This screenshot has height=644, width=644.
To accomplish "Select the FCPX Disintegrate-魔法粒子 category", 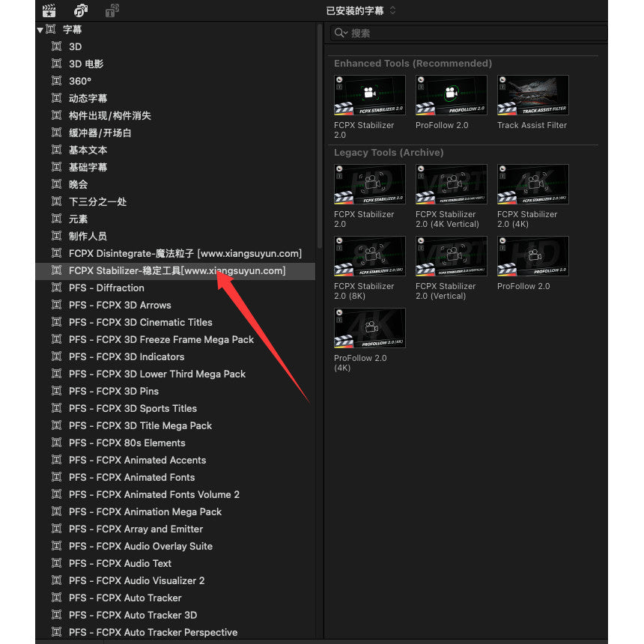I will tap(175, 254).
